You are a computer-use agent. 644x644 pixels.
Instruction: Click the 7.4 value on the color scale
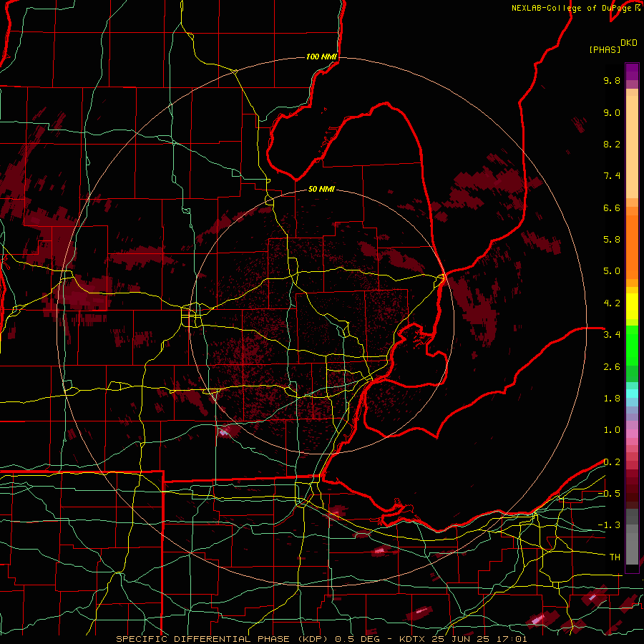612,176
